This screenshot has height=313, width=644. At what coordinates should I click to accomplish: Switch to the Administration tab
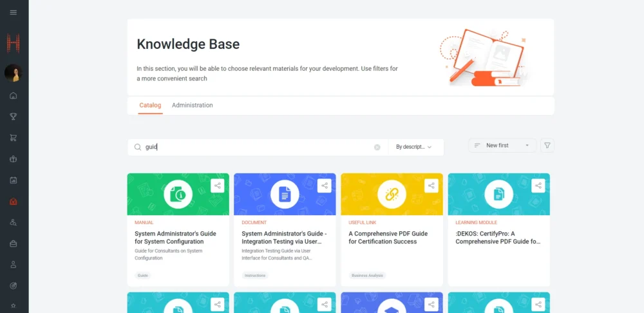click(192, 105)
